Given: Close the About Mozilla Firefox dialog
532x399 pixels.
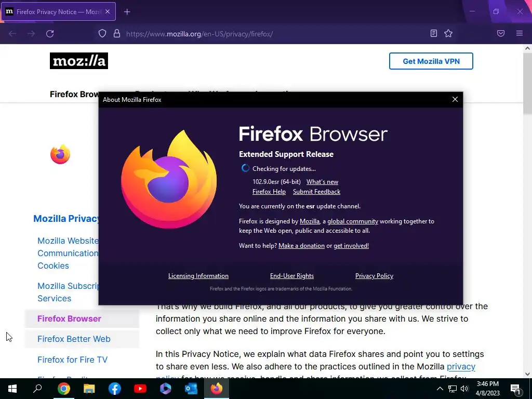Looking at the screenshot, I should click(455, 99).
